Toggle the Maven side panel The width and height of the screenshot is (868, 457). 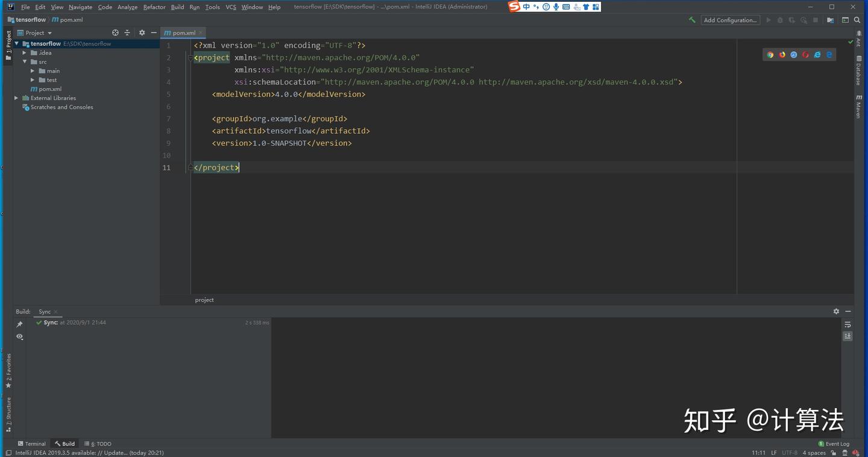point(859,106)
